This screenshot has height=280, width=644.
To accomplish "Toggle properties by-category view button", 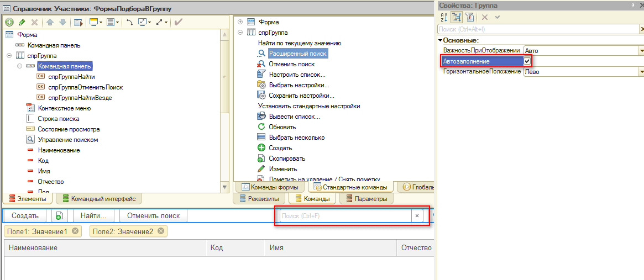I will tap(457, 17).
